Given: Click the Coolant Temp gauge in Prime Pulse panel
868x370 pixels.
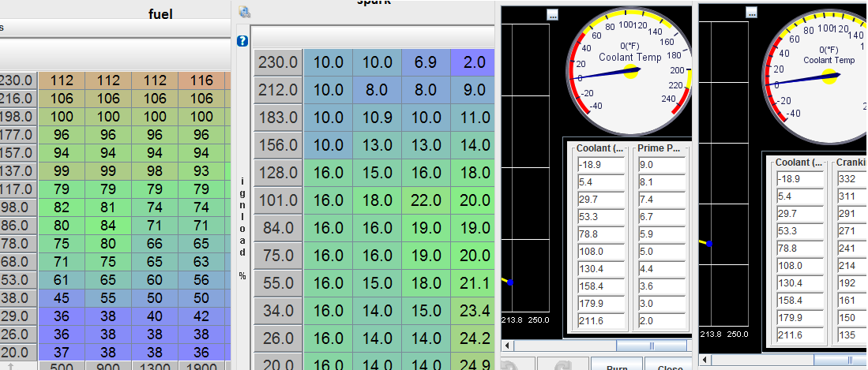Looking at the screenshot, I should 630,73.
